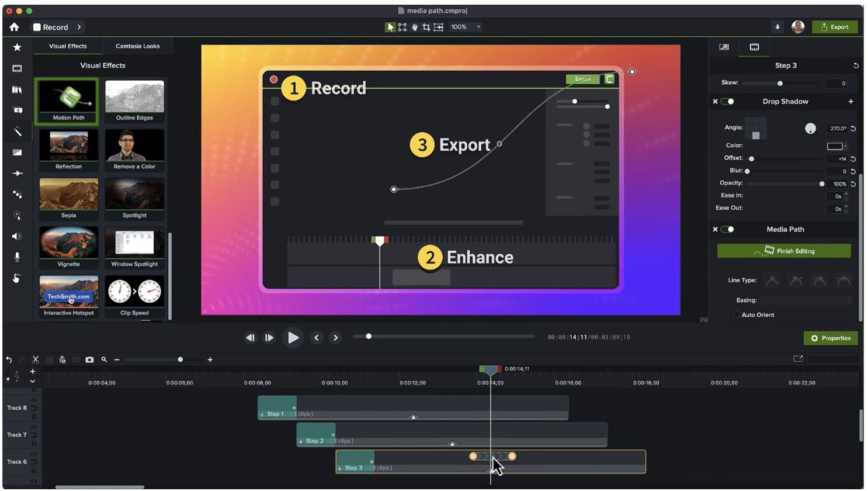Click the Record button

50,27
